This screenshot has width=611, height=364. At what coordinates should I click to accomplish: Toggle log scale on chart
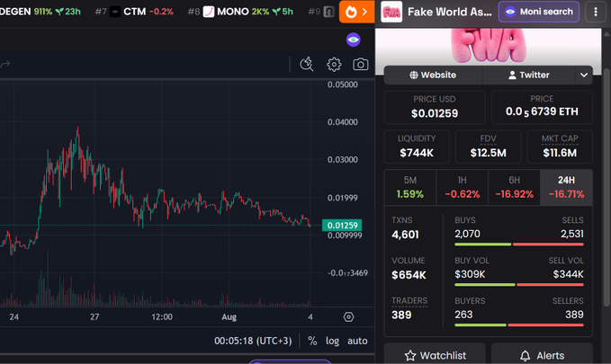click(x=332, y=341)
